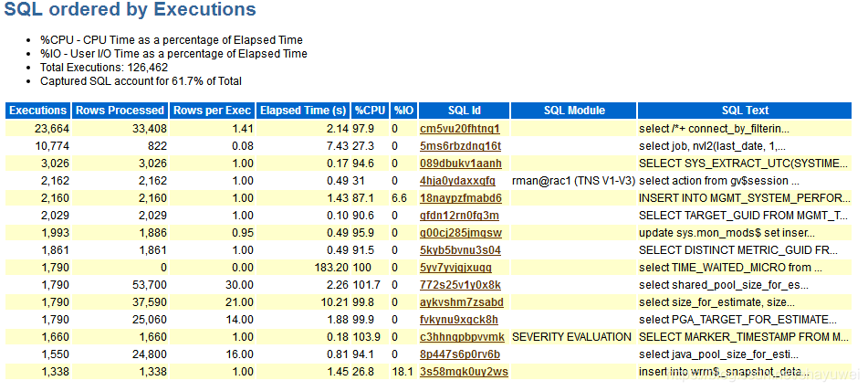The width and height of the screenshot is (868, 391).
Task: Click SQL text 'SELECT DISTINCT METRIC_GUID FR...'
Action: [738, 249]
